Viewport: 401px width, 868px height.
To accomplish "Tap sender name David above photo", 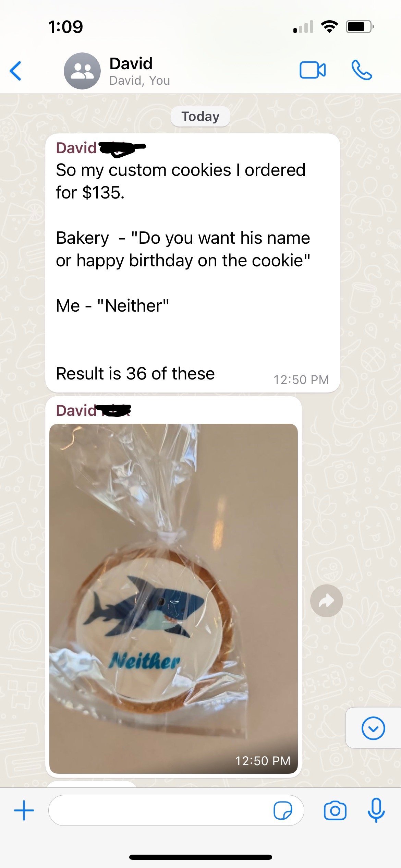I will point(76,411).
